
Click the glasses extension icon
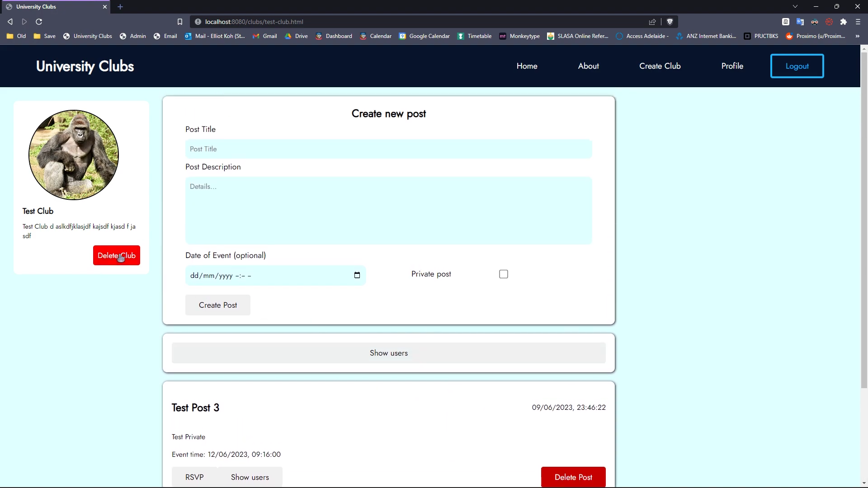pos(815,22)
